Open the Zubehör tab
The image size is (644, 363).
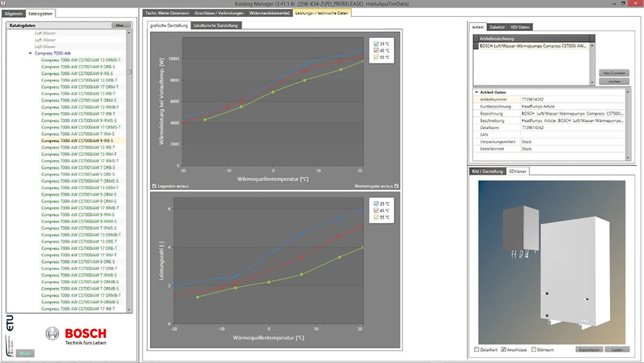498,27
